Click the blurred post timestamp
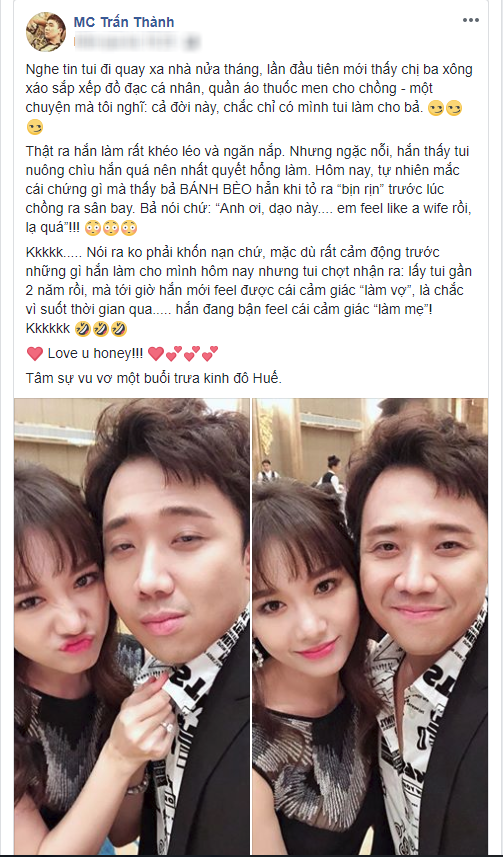 [137, 41]
